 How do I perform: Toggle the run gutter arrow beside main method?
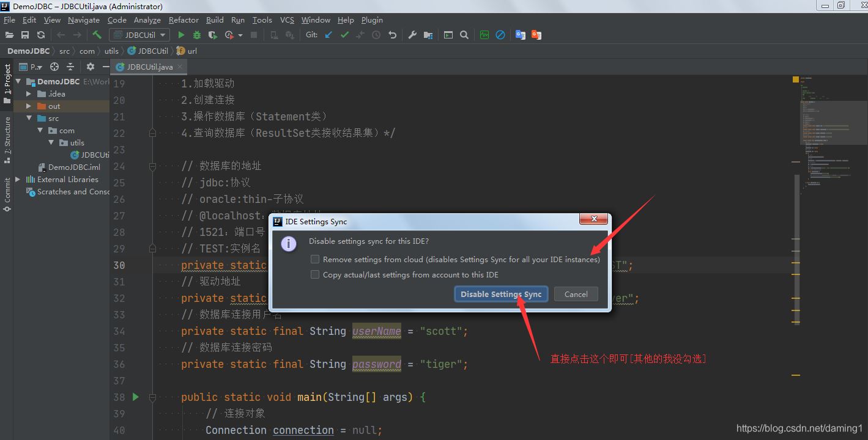136,397
